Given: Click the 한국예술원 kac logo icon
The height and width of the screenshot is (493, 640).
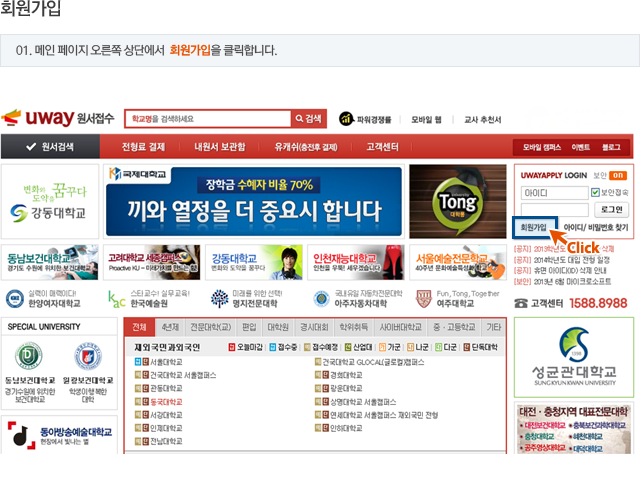Looking at the screenshot, I should click(116, 298).
